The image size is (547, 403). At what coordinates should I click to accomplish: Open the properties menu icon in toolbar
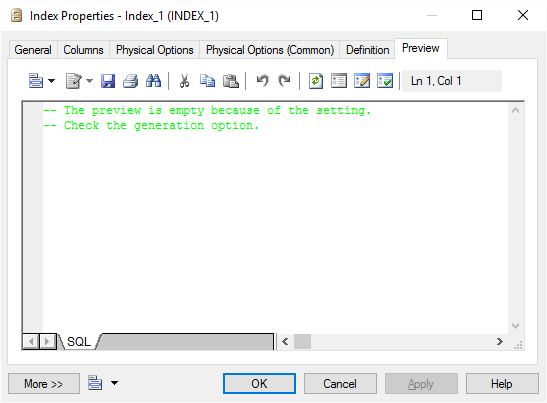(x=36, y=81)
